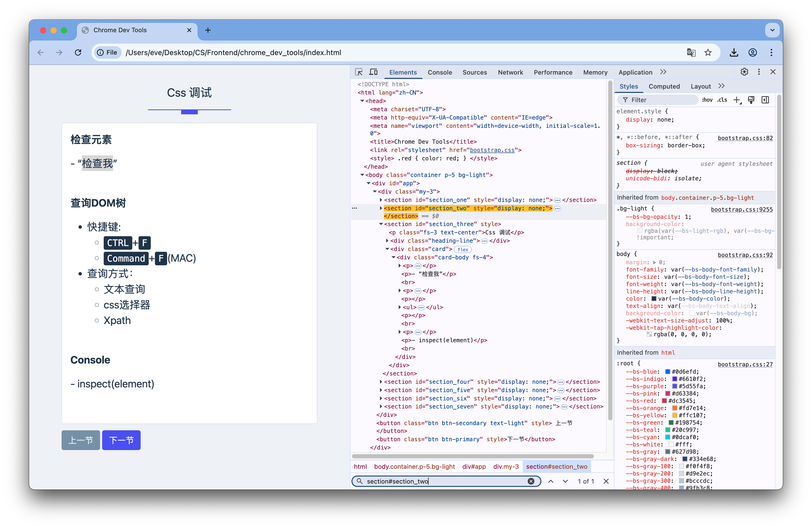812x528 pixels.
Task: Toggle the :hov element state panel
Action: (x=707, y=100)
